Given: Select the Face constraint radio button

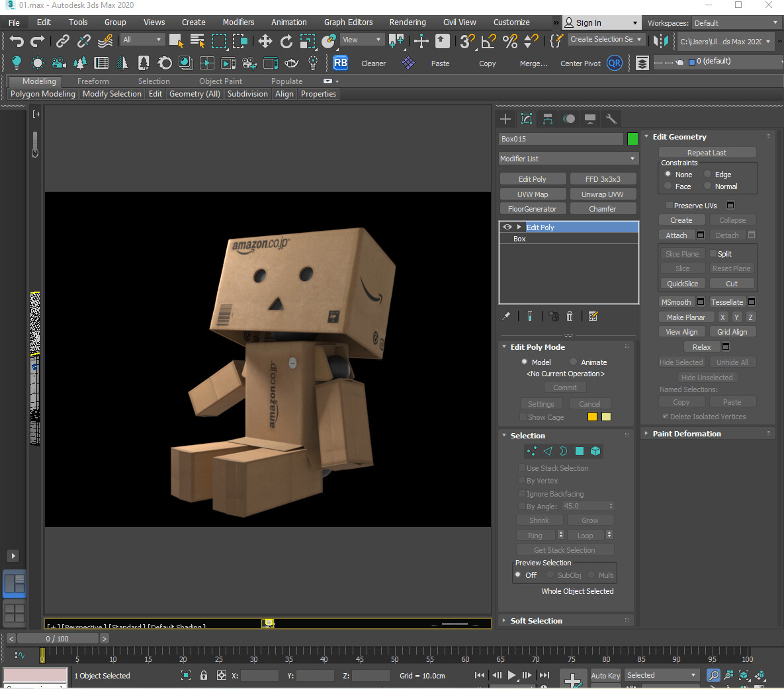Looking at the screenshot, I should (668, 186).
